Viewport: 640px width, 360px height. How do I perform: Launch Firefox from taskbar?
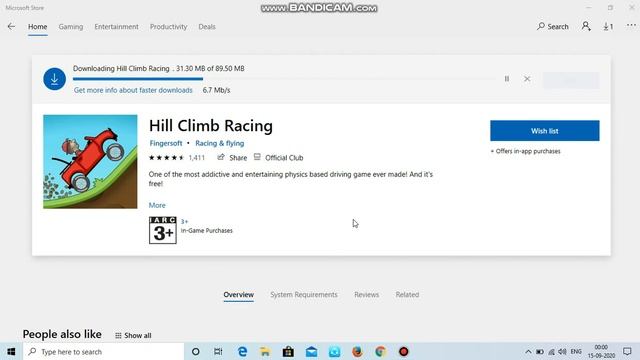click(357, 351)
